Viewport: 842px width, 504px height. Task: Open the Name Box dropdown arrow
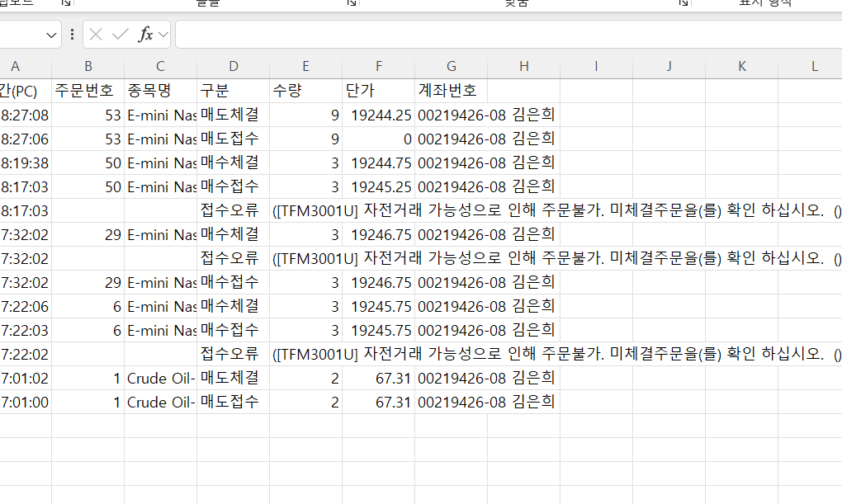pos(53,35)
